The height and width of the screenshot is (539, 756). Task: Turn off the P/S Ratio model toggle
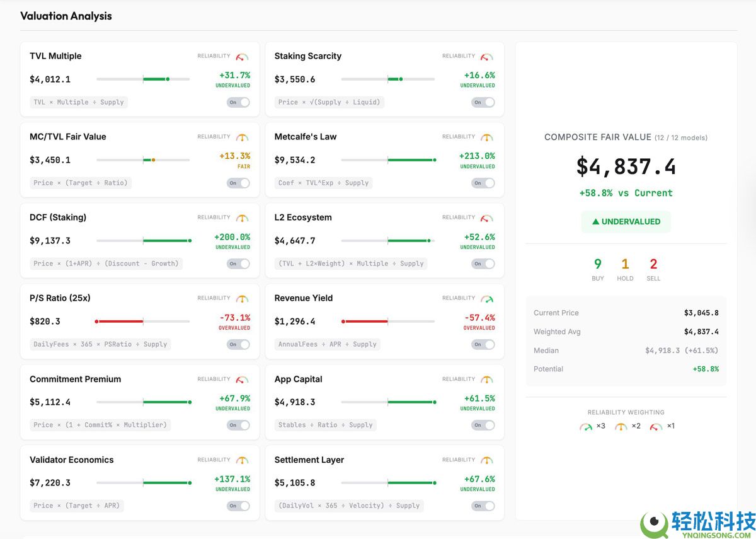tap(238, 344)
